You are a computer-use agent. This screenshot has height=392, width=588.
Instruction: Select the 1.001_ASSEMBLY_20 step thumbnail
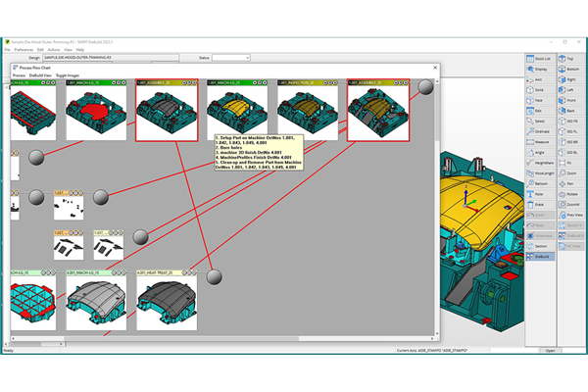pos(167,111)
